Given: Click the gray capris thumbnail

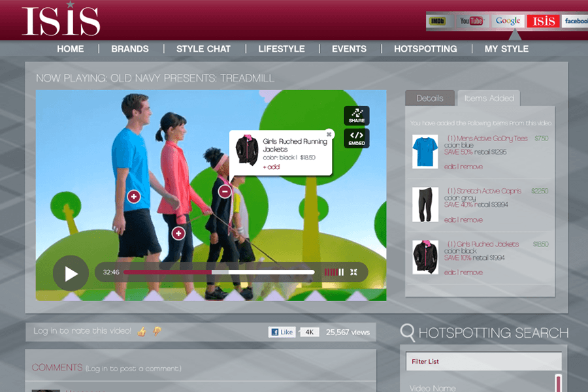Looking at the screenshot, I should (x=425, y=204).
